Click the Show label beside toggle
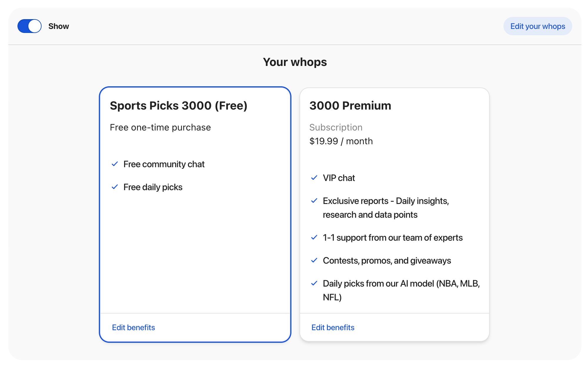Viewport: 588px width, 370px height. point(59,26)
